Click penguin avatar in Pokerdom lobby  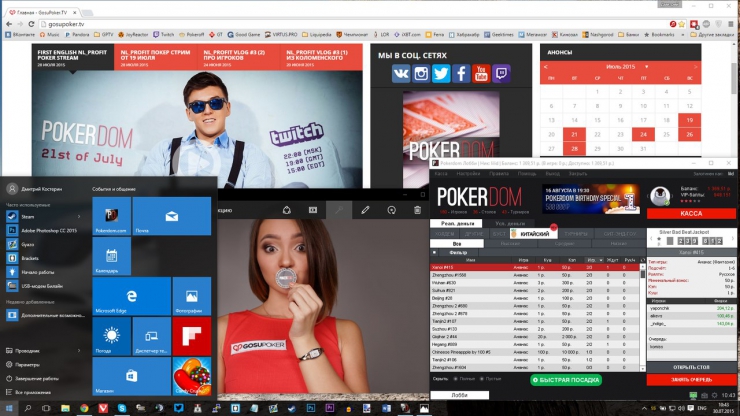click(660, 196)
